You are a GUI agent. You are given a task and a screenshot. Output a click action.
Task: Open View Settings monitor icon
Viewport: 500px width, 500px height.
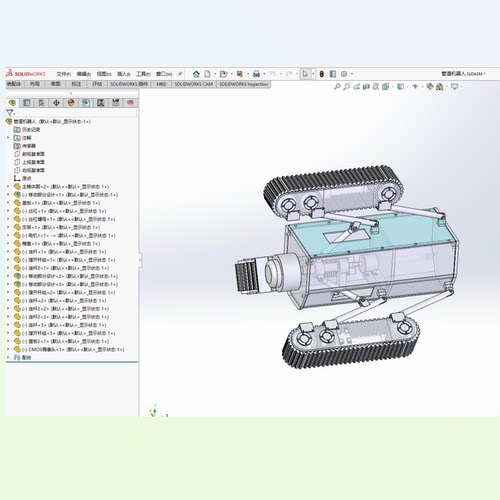tap(455, 87)
